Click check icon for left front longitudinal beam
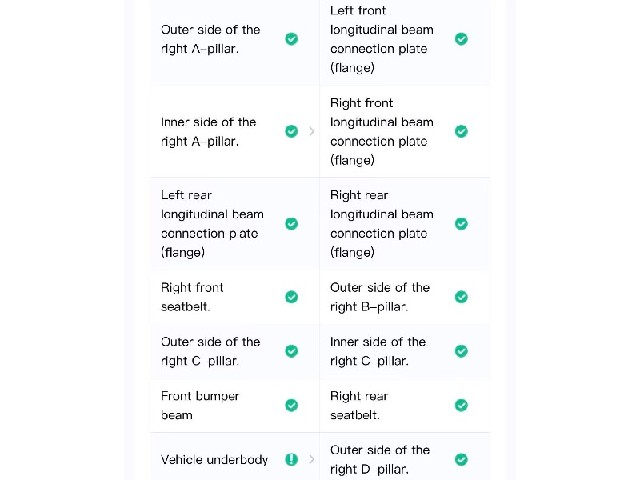This screenshot has width=640, height=480. [461, 39]
